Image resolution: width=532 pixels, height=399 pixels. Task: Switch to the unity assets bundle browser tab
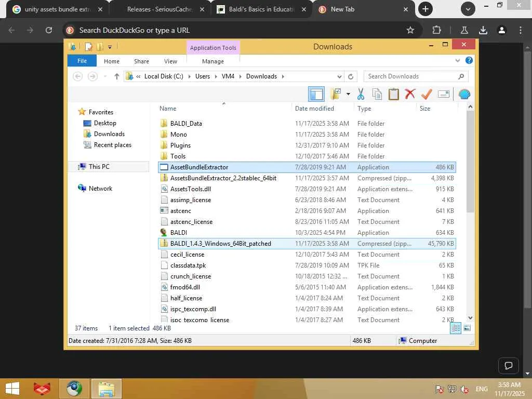coord(57,9)
